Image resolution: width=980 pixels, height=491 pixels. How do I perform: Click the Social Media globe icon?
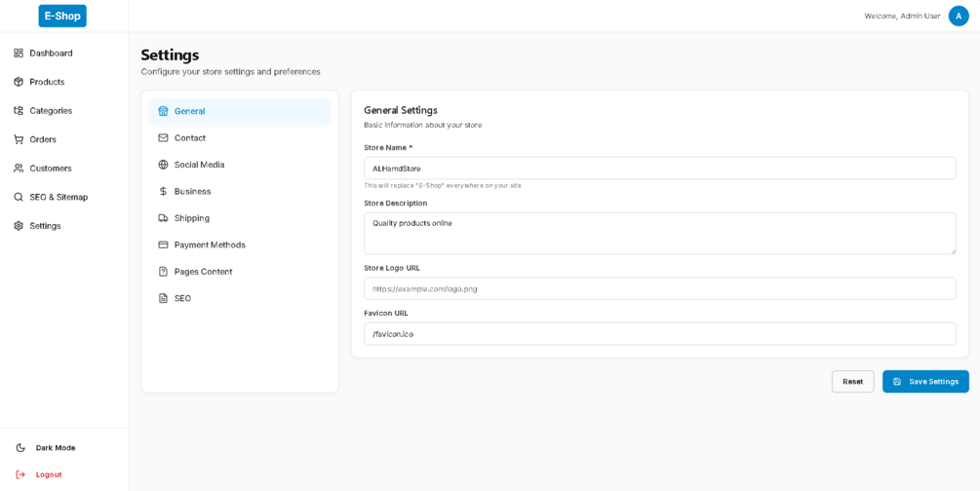click(163, 165)
